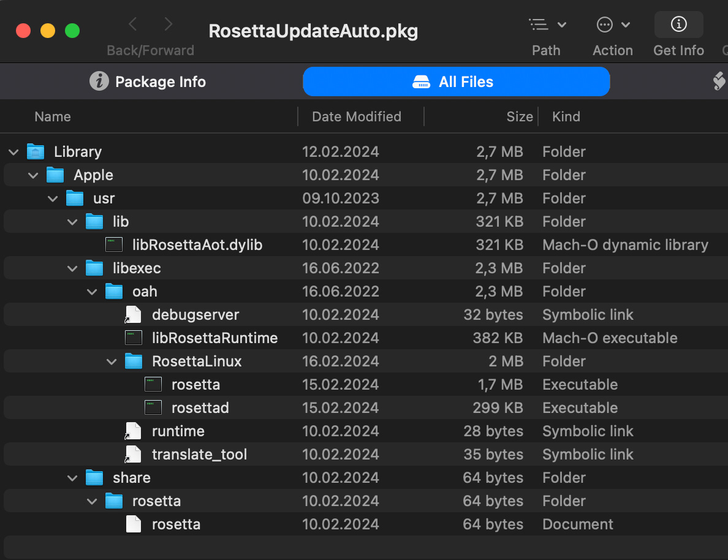Viewport: 728px width, 560px height.
Task: Switch to the Package Info tab
Action: pos(148,82)
